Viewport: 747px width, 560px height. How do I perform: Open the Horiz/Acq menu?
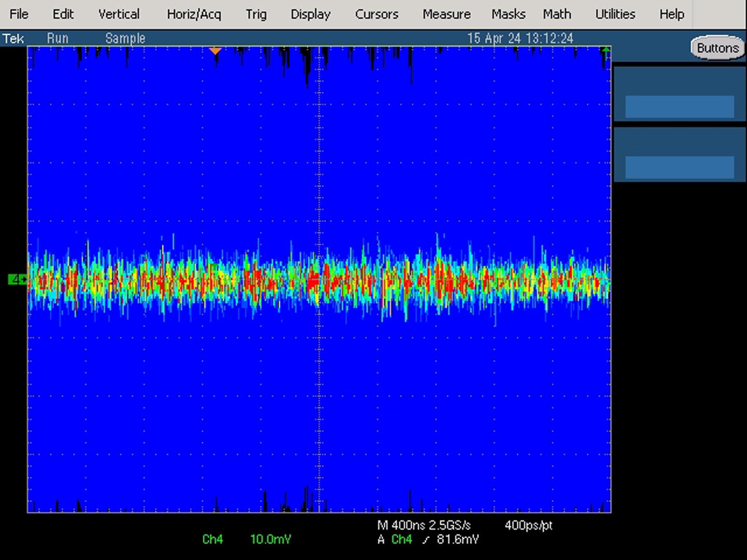(x=194, y=14)
